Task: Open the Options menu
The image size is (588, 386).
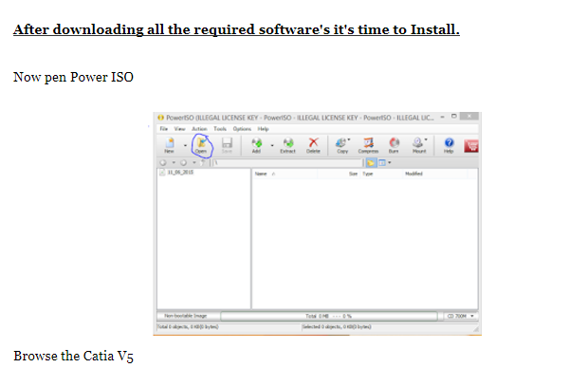Action: 242,129
